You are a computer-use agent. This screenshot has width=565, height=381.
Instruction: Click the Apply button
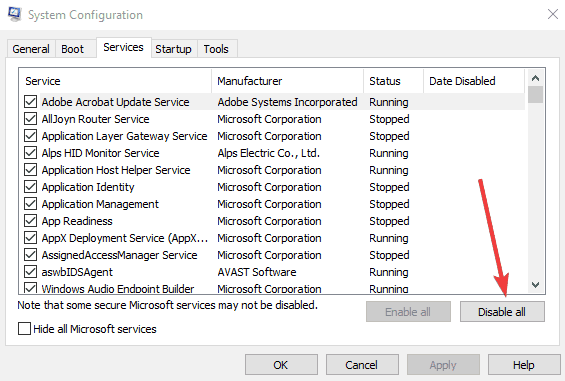443,365
